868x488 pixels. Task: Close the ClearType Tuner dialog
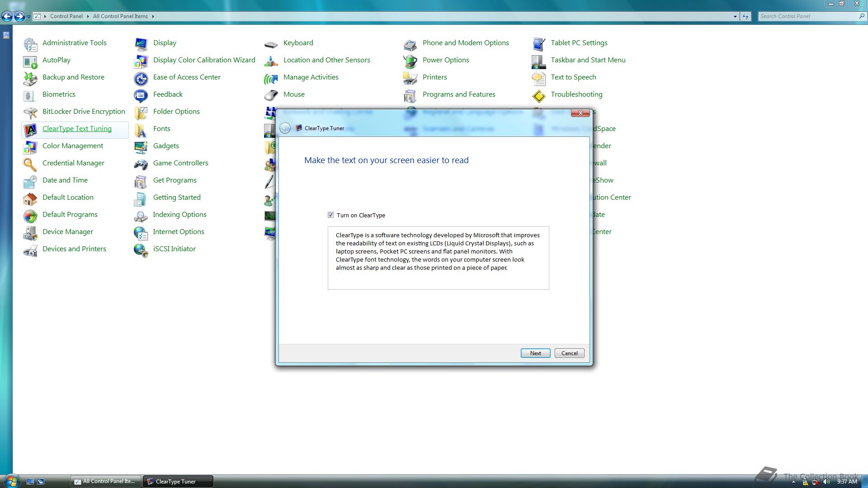coord(580,113)
